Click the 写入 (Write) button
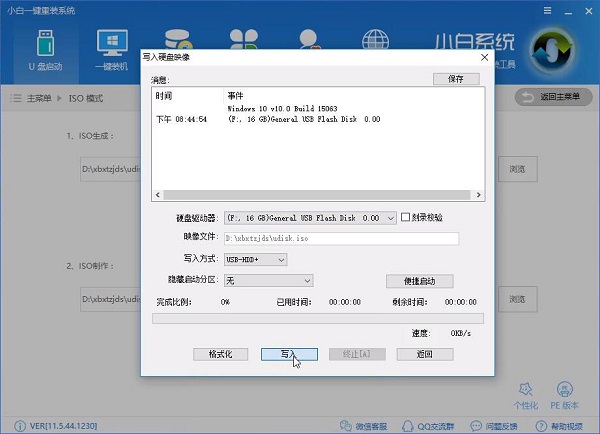This screenshot has height=434, width=600. click(288, 354)
